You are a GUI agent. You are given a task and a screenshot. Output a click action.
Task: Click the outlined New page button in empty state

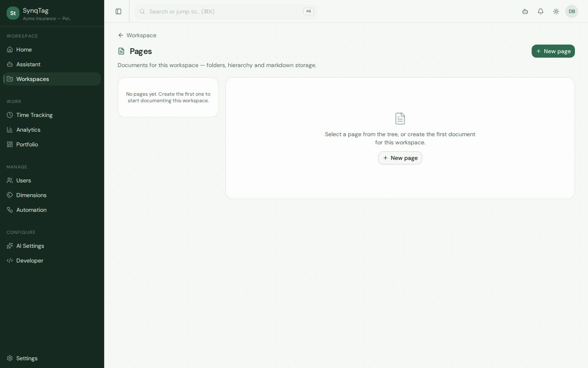click(400, 158)
